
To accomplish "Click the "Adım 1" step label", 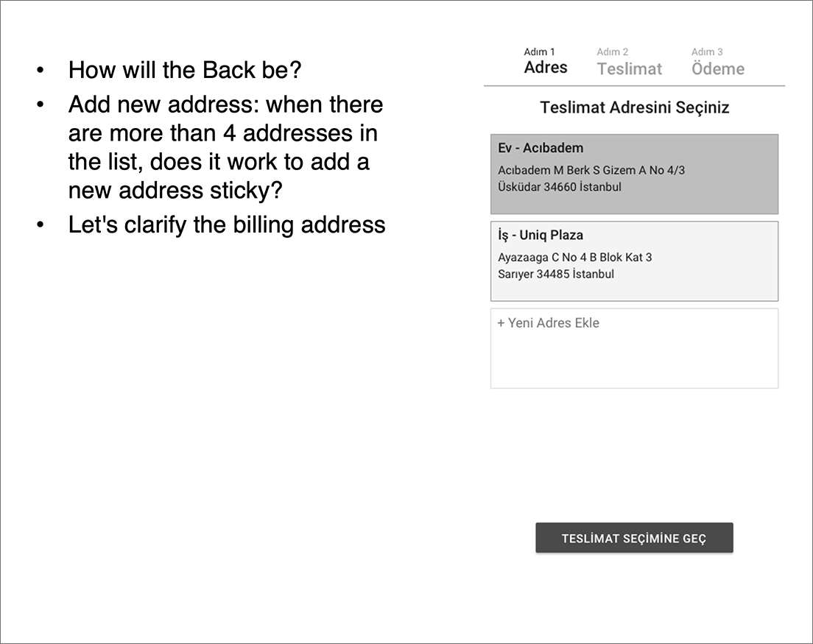I will (x=539, y=52).
